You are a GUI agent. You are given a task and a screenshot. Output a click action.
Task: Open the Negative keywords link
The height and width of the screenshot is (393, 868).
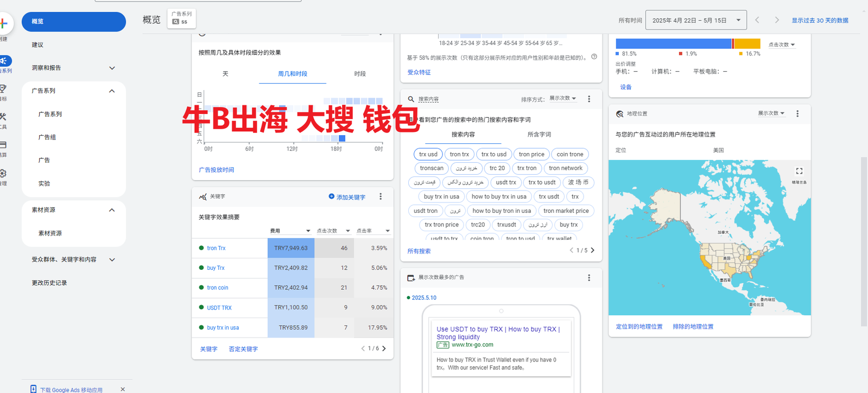click(243, 349)
